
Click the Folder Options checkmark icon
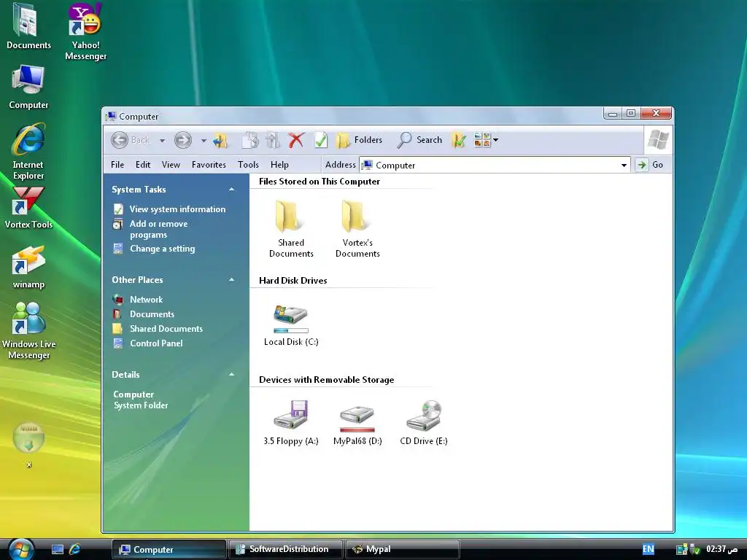(x=459, y=140)
